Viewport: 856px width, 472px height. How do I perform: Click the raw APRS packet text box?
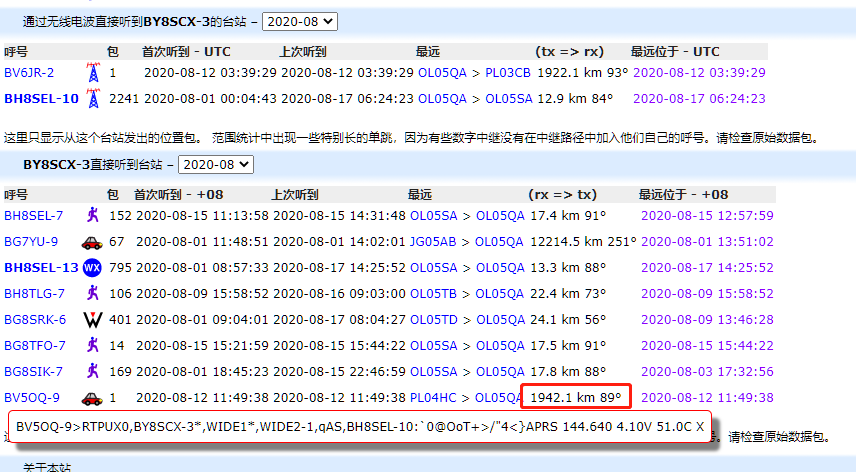point(359,426)
